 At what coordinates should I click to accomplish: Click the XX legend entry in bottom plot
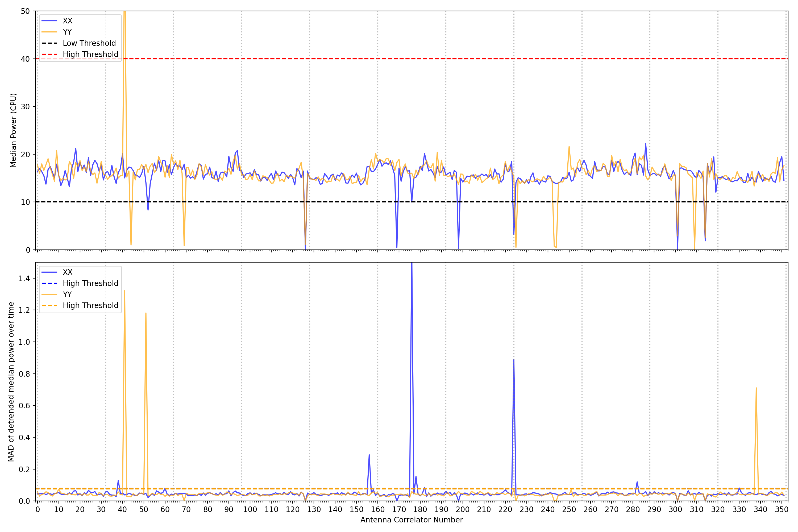tap(67, 272)
